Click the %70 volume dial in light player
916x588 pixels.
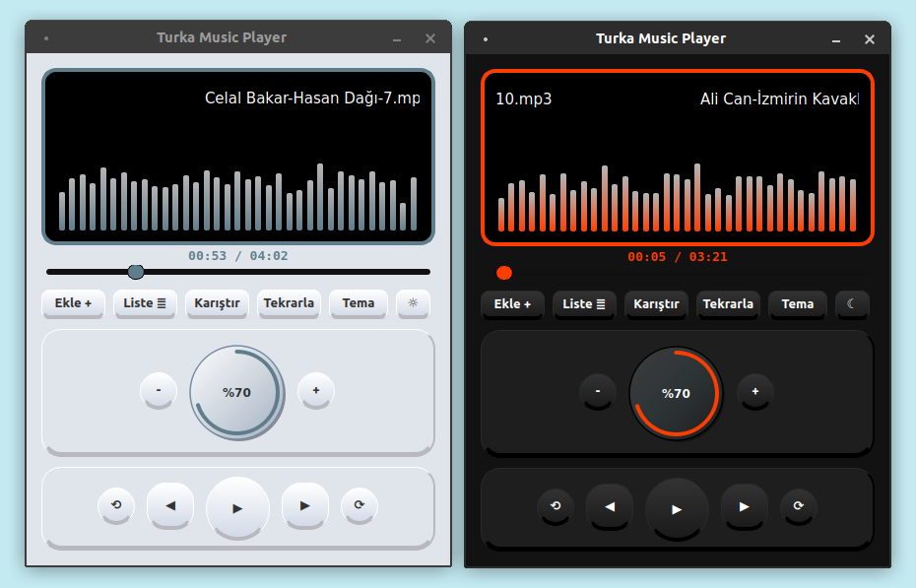click(236, 392)
